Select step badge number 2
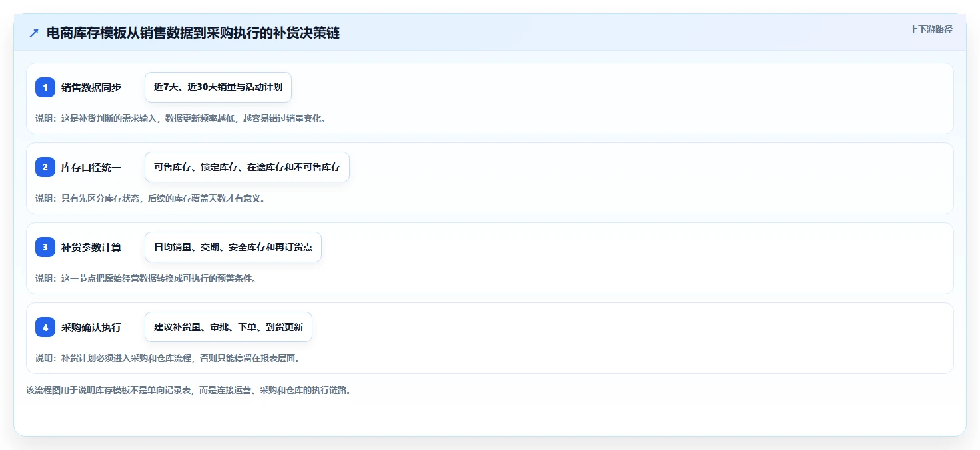Image resolution: width=980 pixels, height=450 pixels. pyautogui.click(x=45, y=167)
